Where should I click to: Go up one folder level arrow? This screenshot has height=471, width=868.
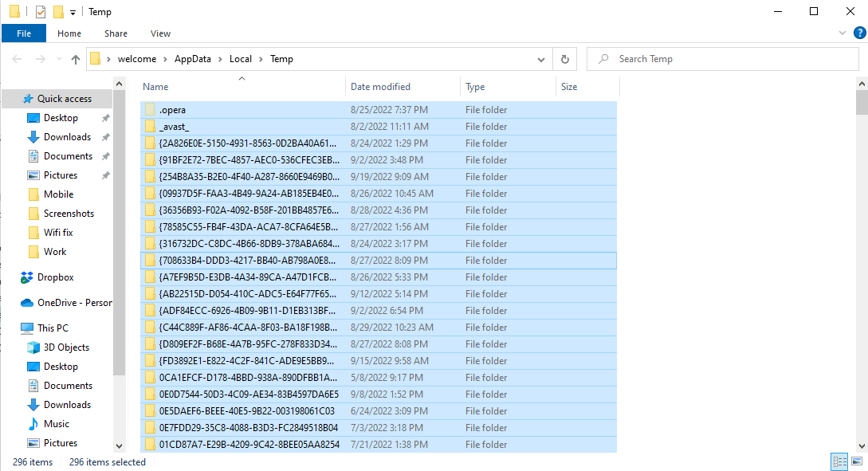[x=76, y=59]
